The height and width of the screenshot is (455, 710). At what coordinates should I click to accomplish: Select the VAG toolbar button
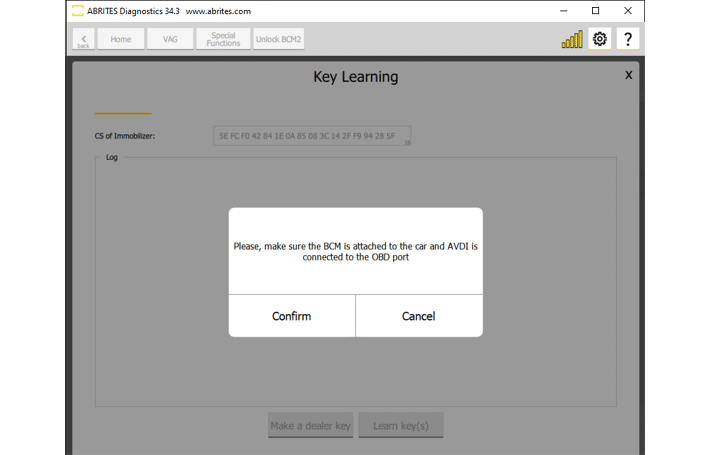tap(171, 39)
